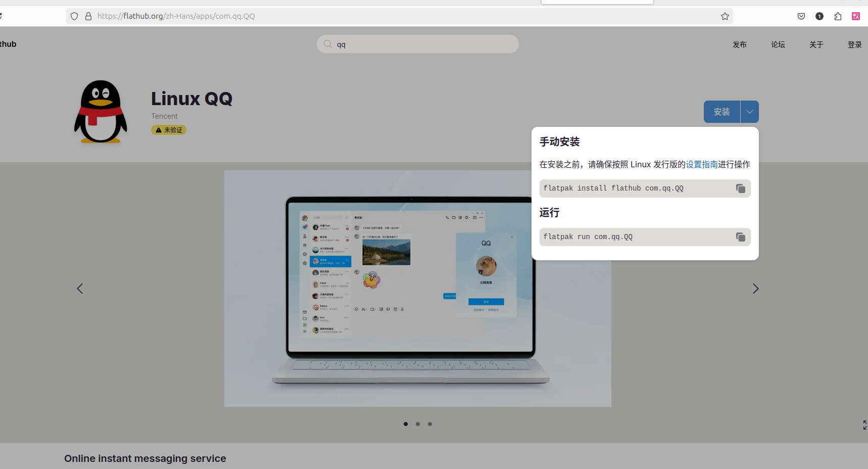
Task: Click the 运行 heading
Action: [x=549, y=213]
